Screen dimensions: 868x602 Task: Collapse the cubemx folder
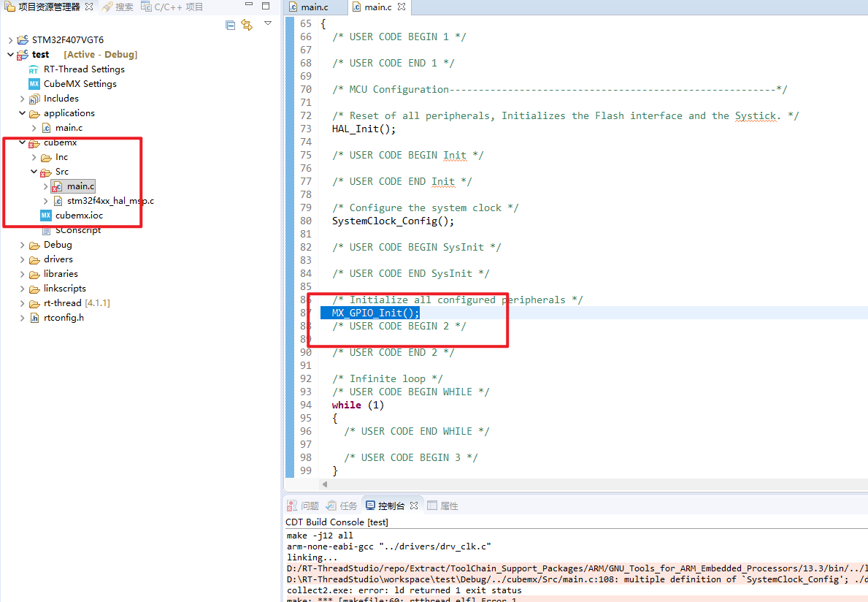[x=22, y=142]
